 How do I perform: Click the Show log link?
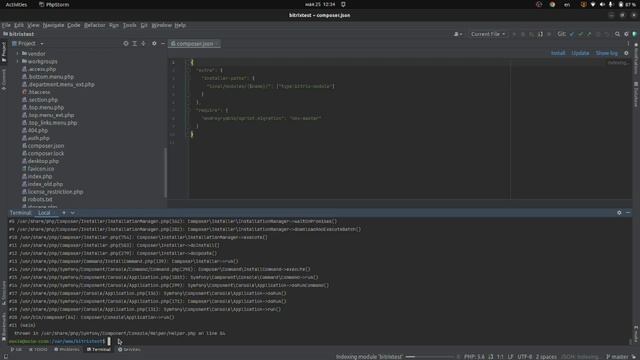pyautogui.click(x=607, y=53)
